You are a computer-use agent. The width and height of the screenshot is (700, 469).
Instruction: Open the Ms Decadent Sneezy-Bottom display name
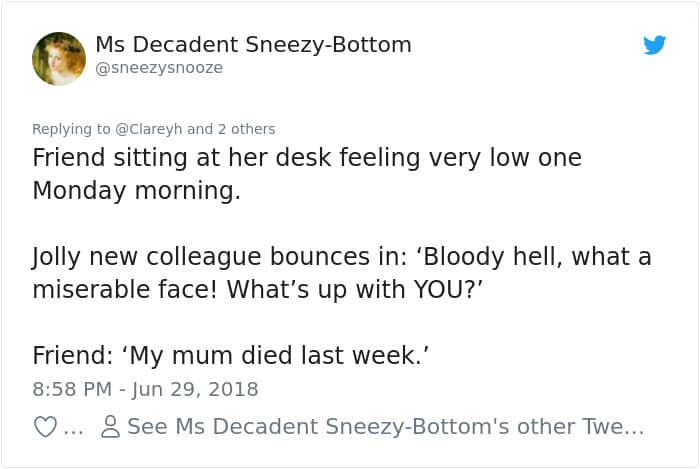coord(253,45)
